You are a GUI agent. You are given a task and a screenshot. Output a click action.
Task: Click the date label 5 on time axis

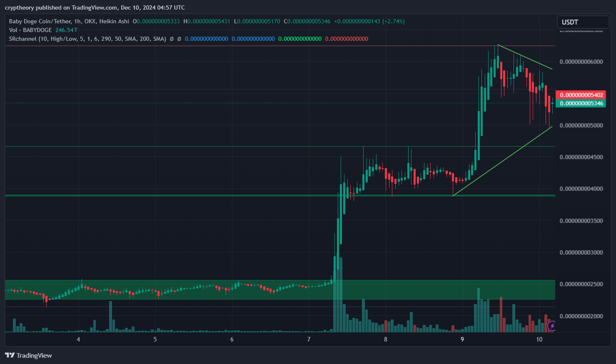coord(155,339)
